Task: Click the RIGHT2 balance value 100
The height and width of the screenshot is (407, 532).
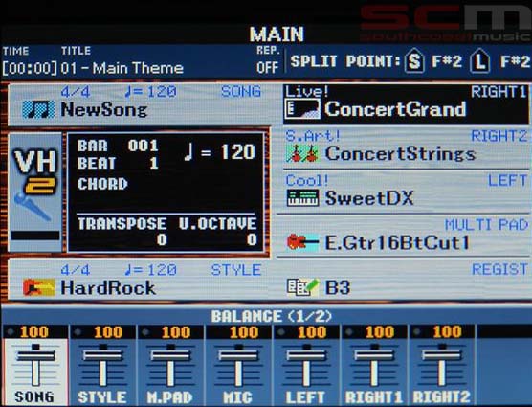Action: coord(447,332)
